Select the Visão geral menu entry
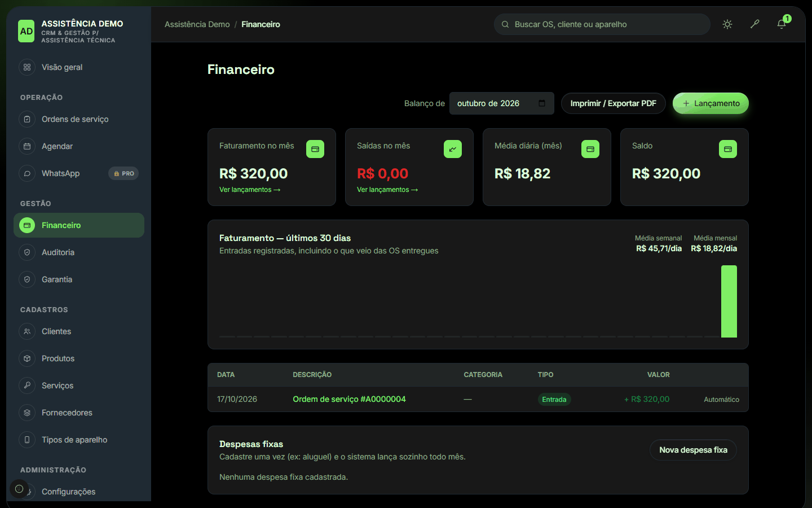 click(79, 67)
